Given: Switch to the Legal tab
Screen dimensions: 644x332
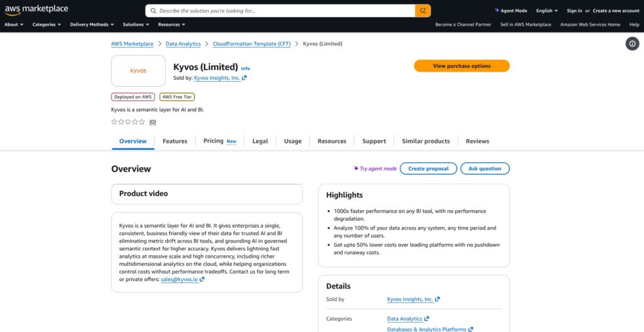Looking at the screenshot, I should click(x=260, y=141).
